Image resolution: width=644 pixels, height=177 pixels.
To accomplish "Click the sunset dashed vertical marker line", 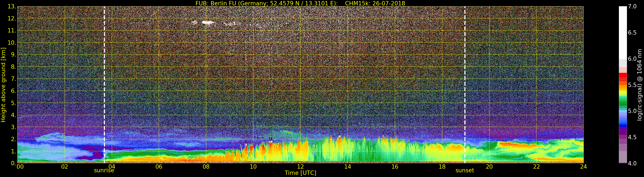I will (x=465, y=85).
